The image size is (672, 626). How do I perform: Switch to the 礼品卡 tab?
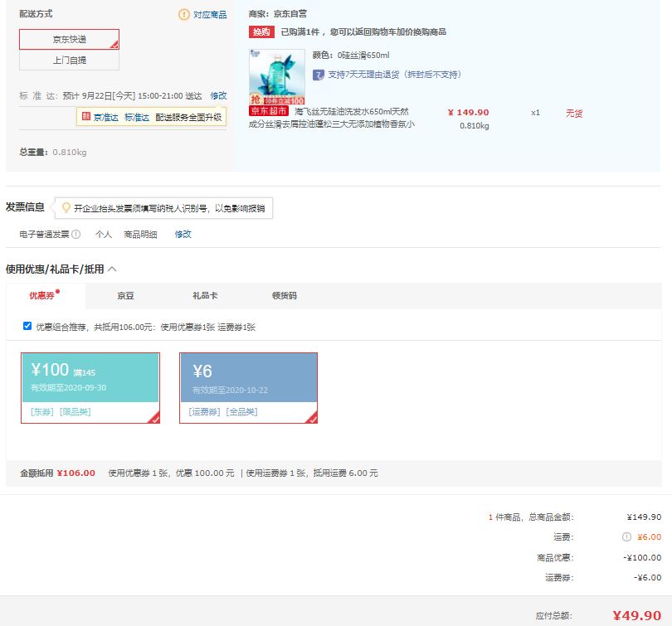[205, 296]
